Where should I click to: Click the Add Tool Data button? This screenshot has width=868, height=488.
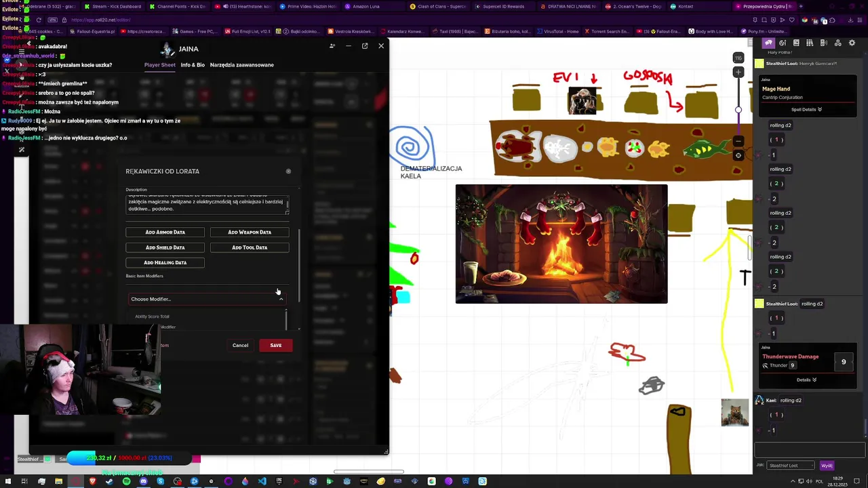tap(250, 247)
